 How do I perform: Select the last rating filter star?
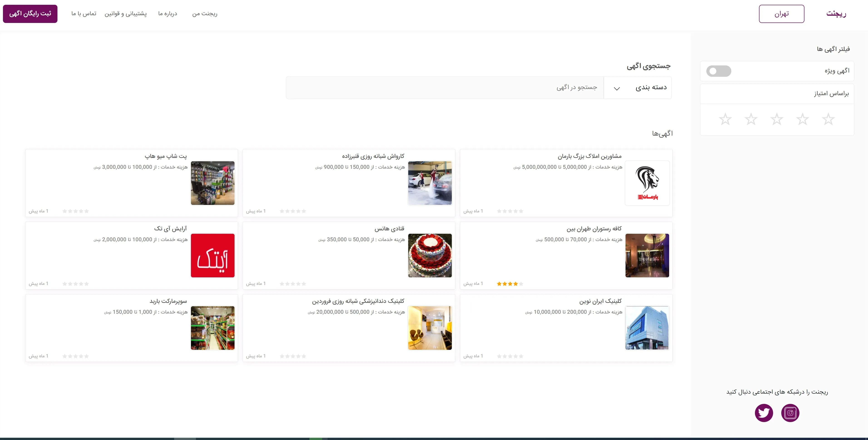pyautogui.click(x=725, y=119)
